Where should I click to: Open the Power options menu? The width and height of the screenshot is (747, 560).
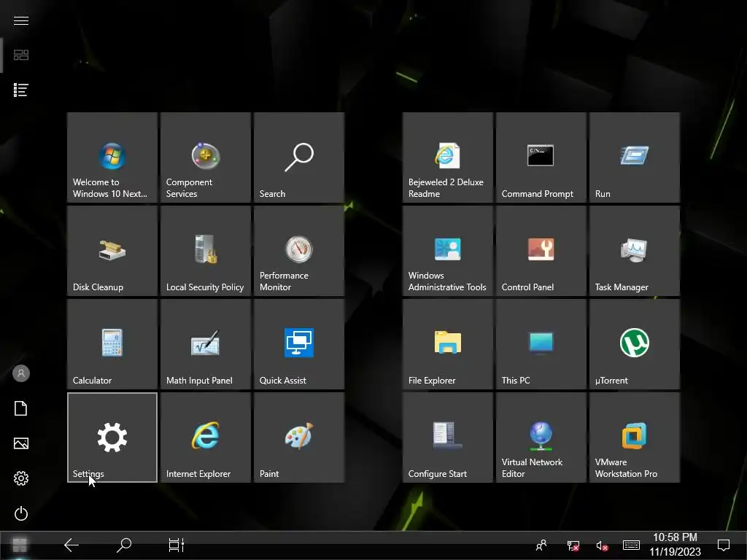[x=21, y=513]
